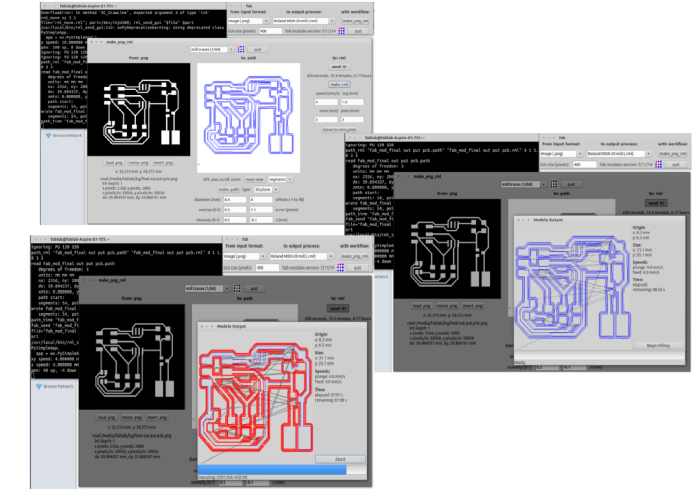Click 'reset view' under the white path preview
The height and width of the screenshot is (500, 700).
tap(254, 179)
